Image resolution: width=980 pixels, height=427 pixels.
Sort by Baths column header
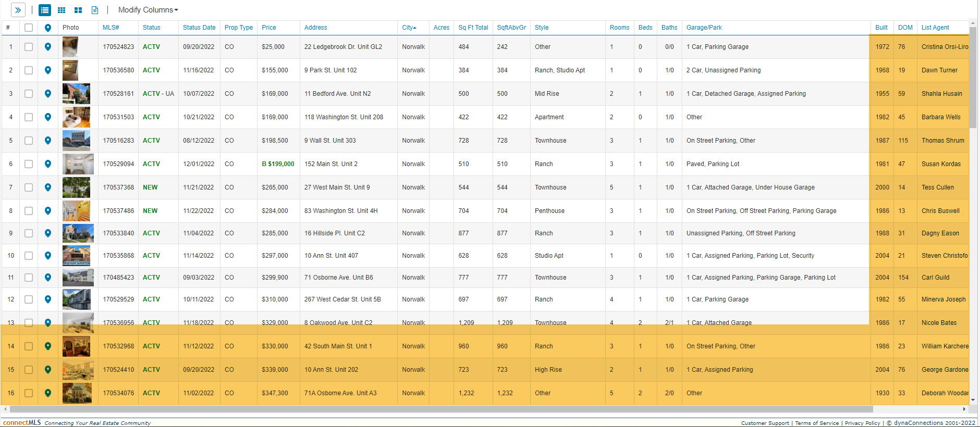(x=669, y=28)
